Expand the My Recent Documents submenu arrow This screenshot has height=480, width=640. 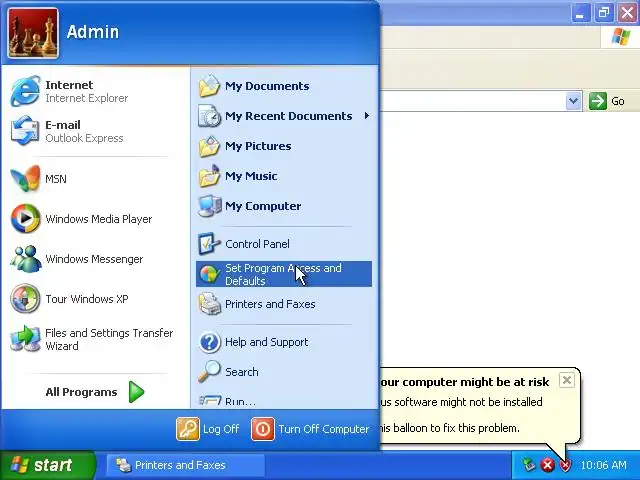[x=367, y=116]
